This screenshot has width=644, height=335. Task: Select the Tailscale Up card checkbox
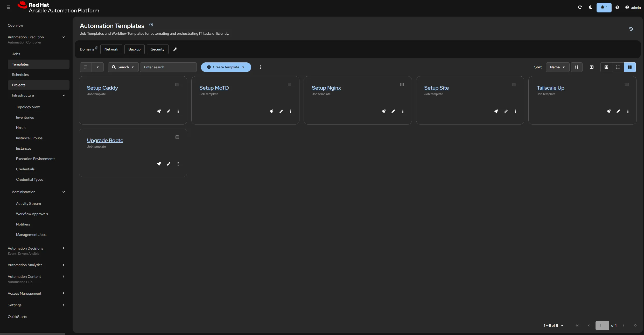point(627,85)
